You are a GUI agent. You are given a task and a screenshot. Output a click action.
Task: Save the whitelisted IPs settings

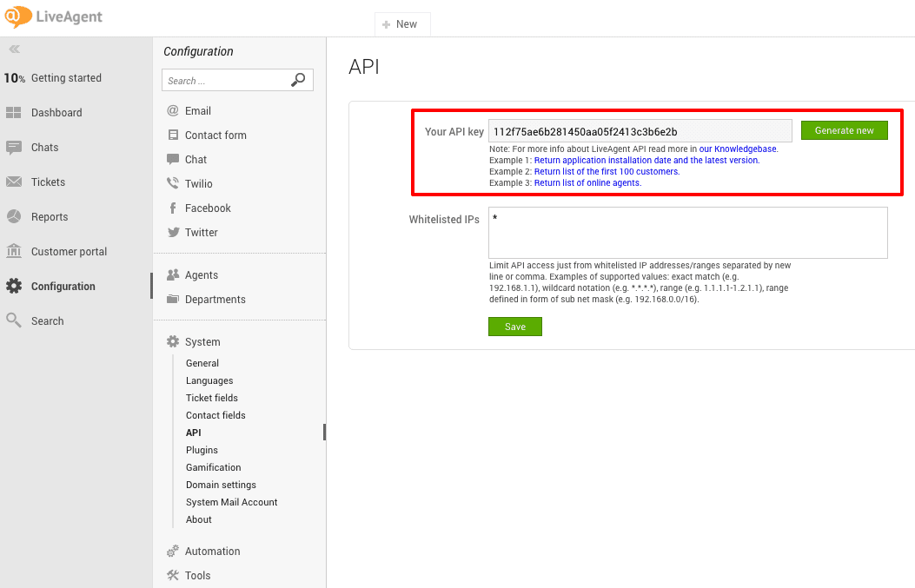[x=514, y=327]
